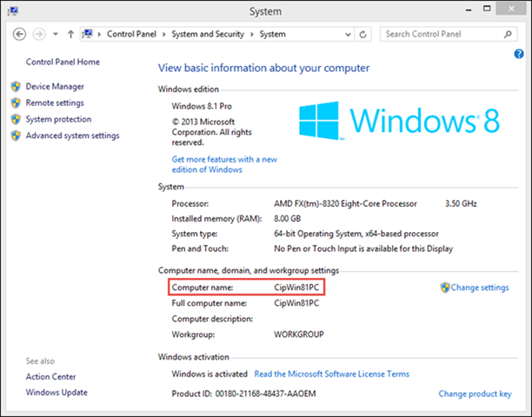
Task: Click shield icon beside System protection
Action: 16,119
